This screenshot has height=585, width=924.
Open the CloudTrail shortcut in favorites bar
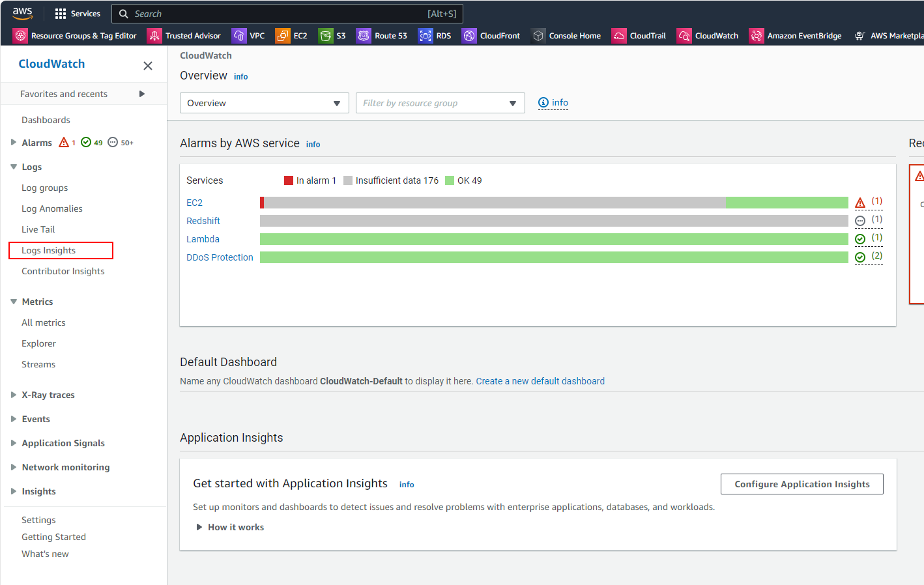639,36
